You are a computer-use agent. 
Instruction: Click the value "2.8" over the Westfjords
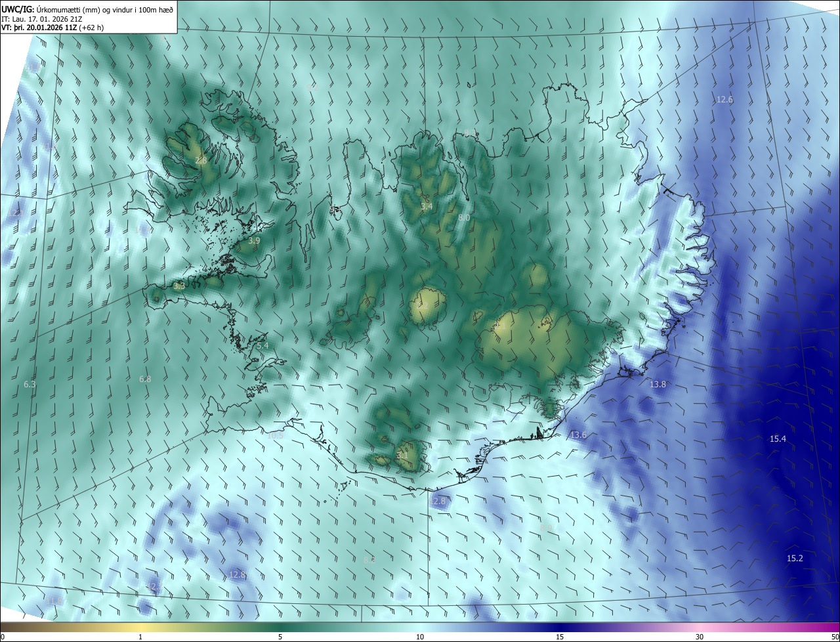pyautogui.click(x=201, y=160)
